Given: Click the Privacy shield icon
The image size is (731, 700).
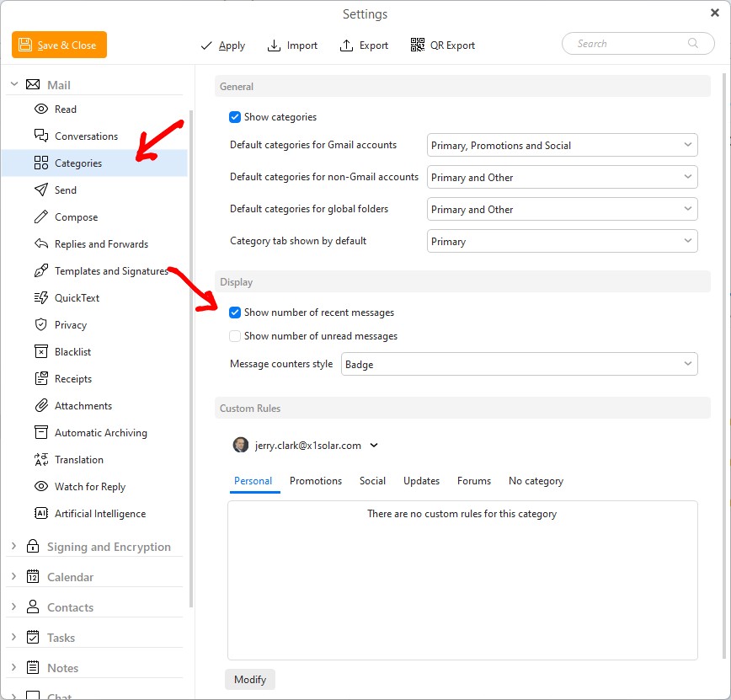Looking at the screenshot, I should pyautogui.click(x=40, y=325).
